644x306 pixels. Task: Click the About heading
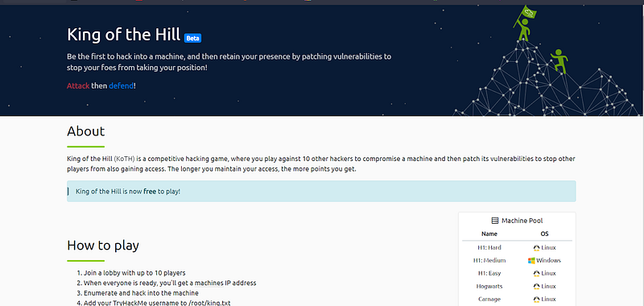click(x=86, y=131)
